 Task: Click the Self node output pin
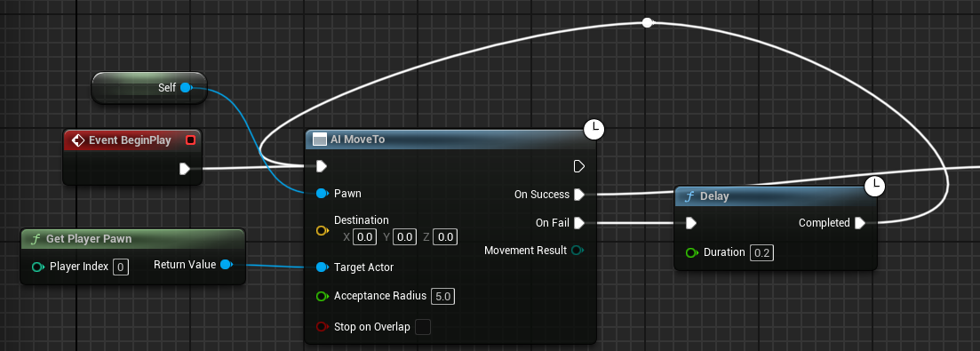[x=186, y=88]
